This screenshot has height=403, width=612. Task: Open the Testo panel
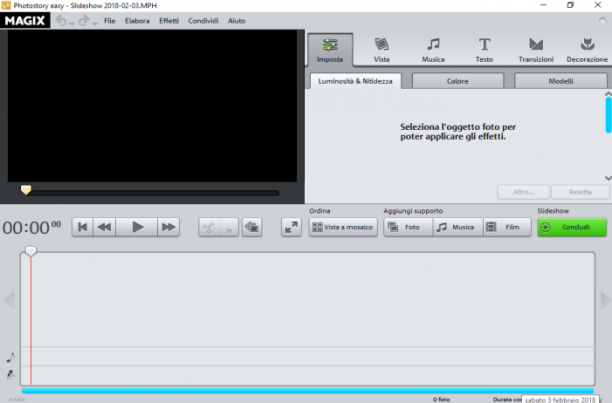coord(484,50)
